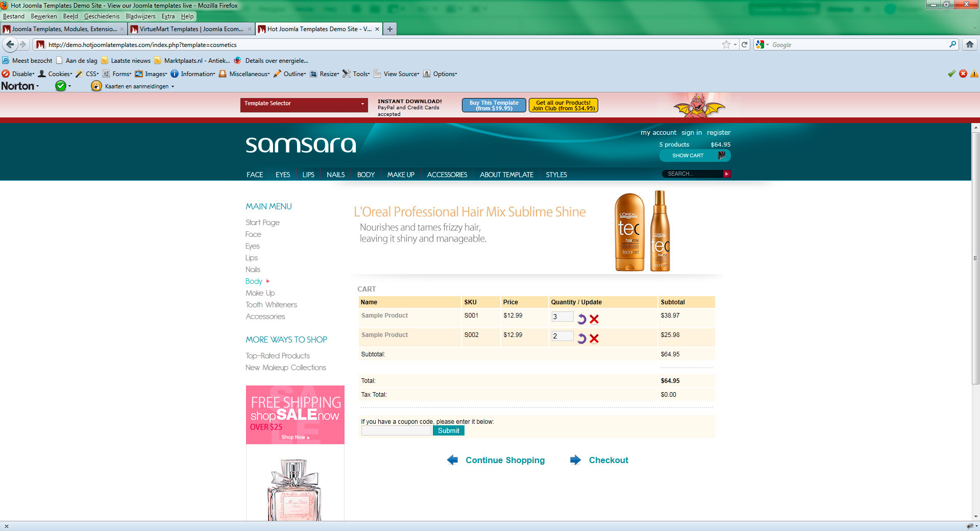The image size is (980, 531).
Task: Open Top-Rated Products link
Action: pos(278,356)
